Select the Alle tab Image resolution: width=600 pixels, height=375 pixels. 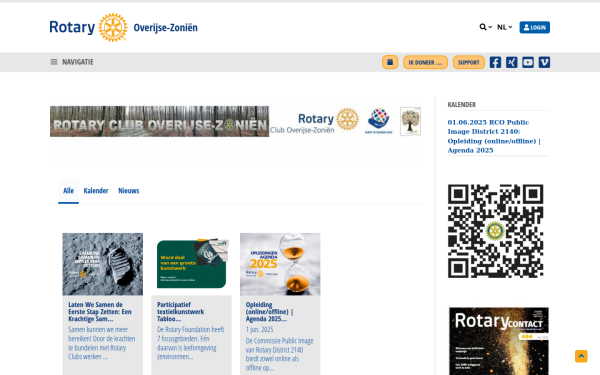68,191
